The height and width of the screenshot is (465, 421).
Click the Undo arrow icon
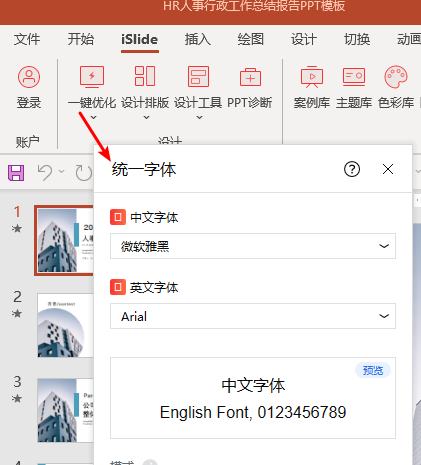pyautogui.click(x=45, y=172)
